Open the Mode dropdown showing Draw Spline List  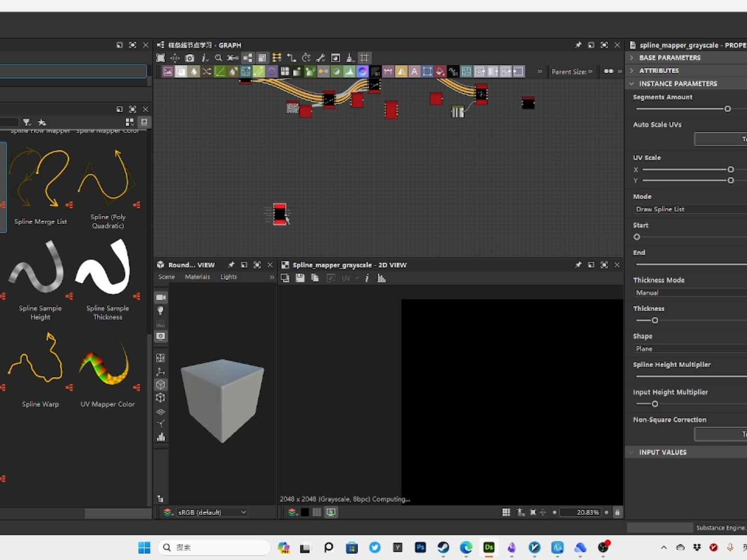point(690,209)
